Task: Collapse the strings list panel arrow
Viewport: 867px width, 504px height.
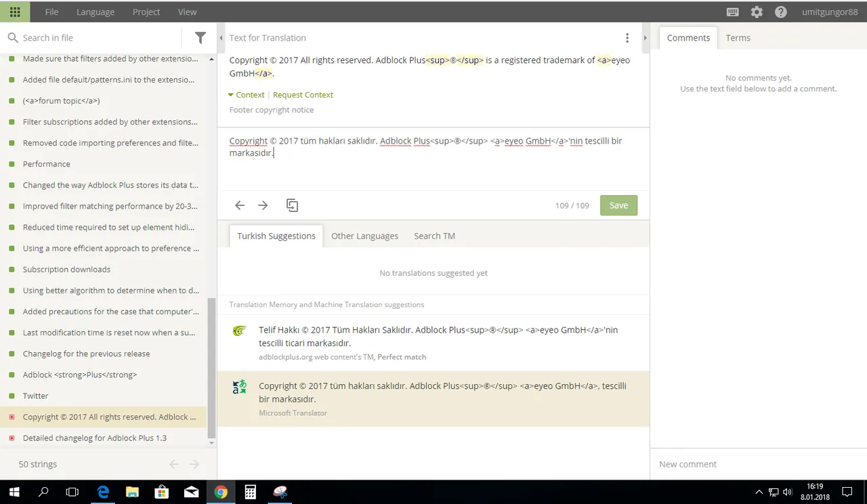Action: (x=221, y=38)
